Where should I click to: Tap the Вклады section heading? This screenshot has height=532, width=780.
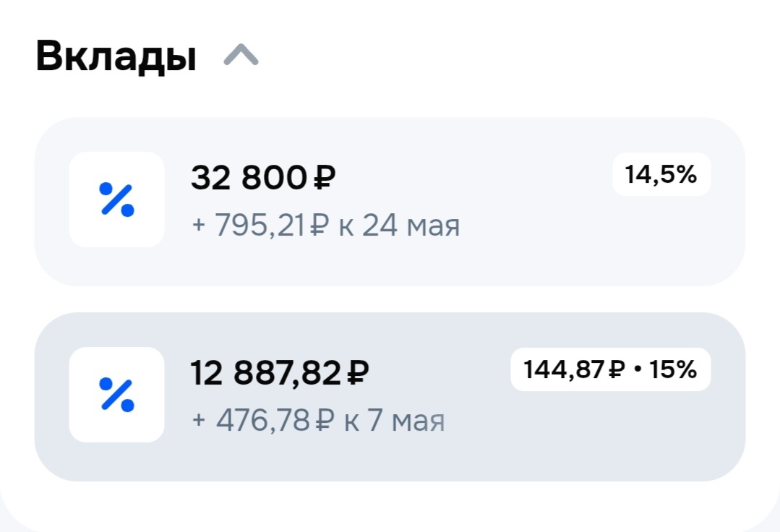pos(116,57)
